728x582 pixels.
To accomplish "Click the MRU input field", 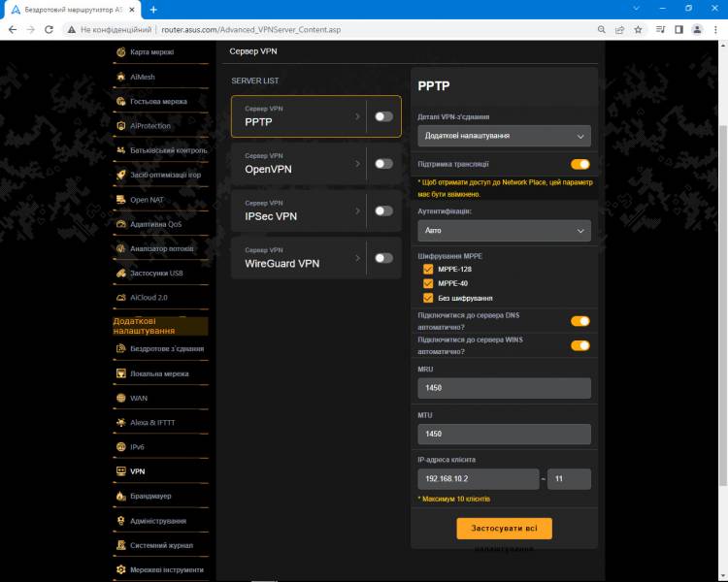I will pyautogui.click(x=504, y=388).
